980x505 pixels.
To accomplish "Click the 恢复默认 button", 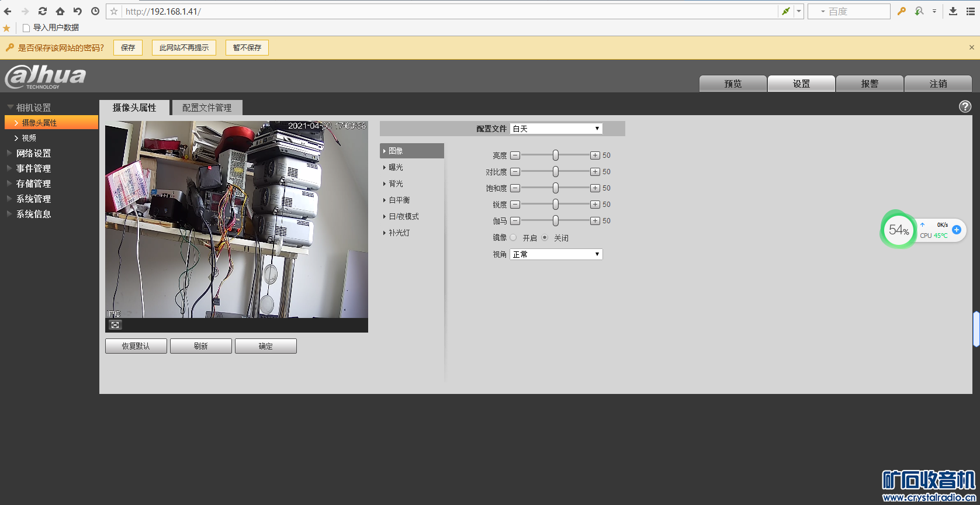I will click(136, 346).
